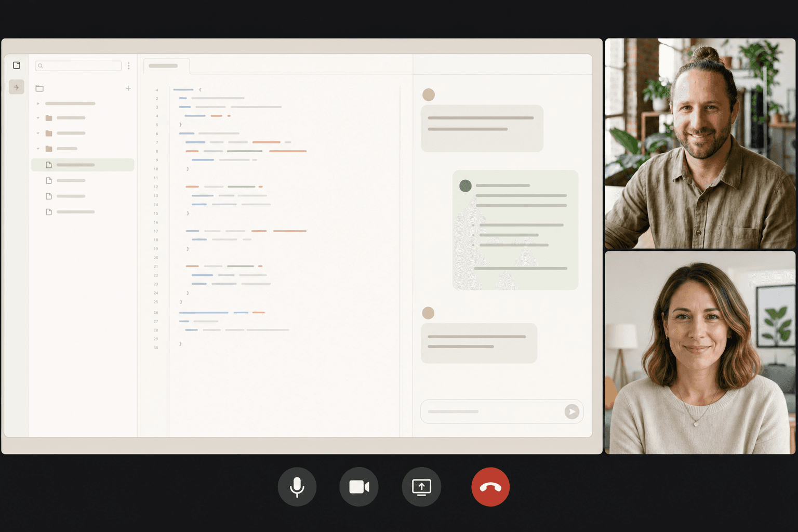
Task: Click line number 26 in the gutter
Action: pos(156,313)
